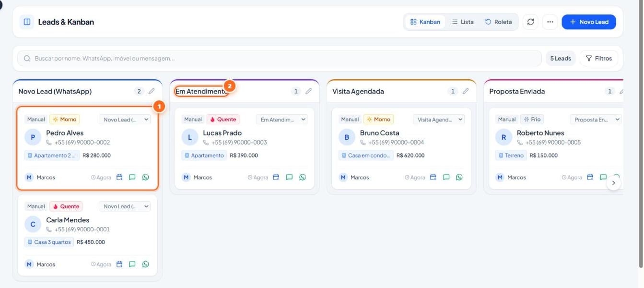Click the Visita Agendada column title
The image size is (644, 288).
358,91
